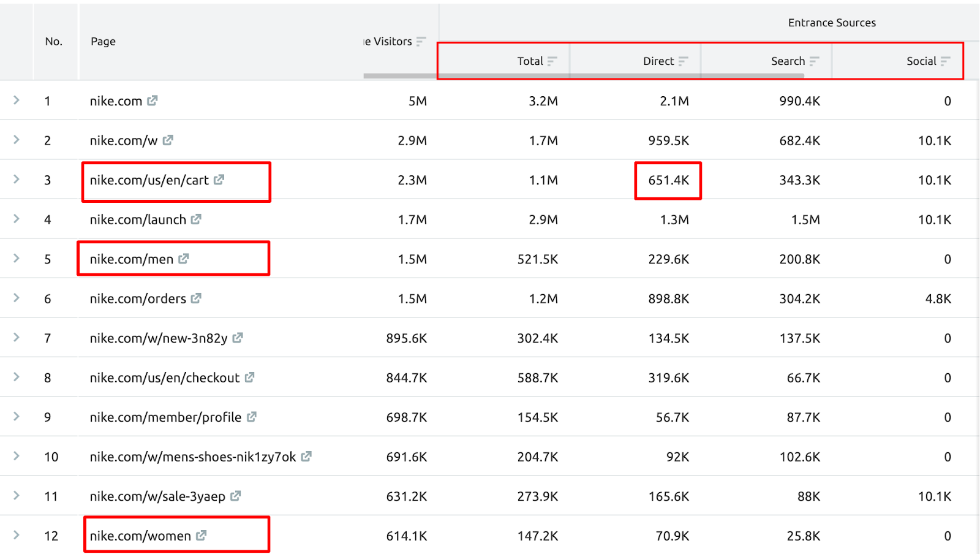Open the nike.com/us/en/checkout link

click(165, 378)
